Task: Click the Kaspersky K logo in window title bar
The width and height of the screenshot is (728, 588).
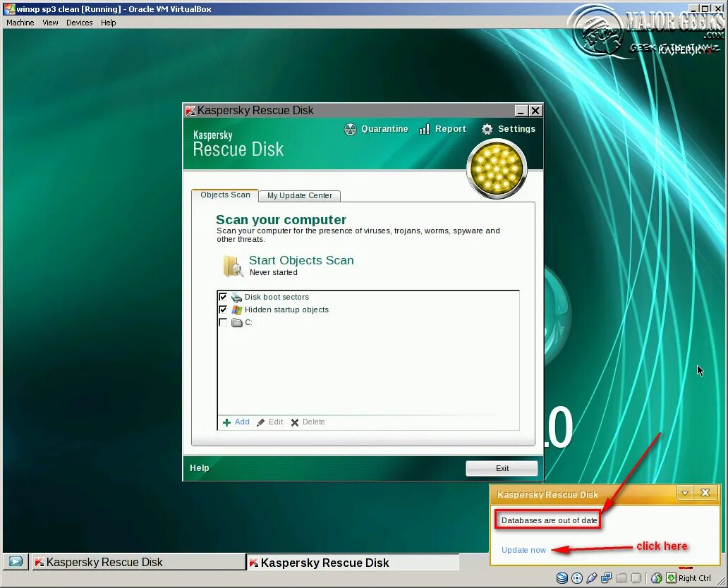Action: click(190, 111)
